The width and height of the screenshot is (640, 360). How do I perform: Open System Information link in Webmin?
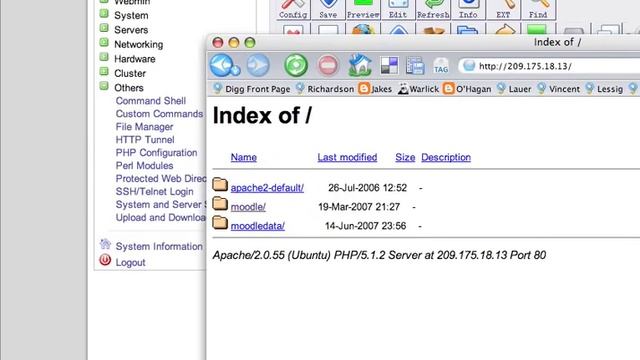[x=159, y=247]
